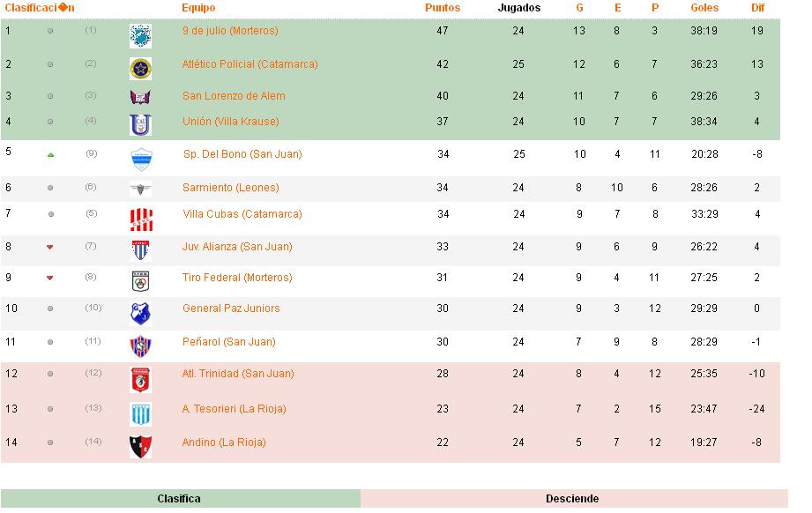Open the Peñarol (San Juan) team link
Screen dimensions: 812x513
pos(228,342)
